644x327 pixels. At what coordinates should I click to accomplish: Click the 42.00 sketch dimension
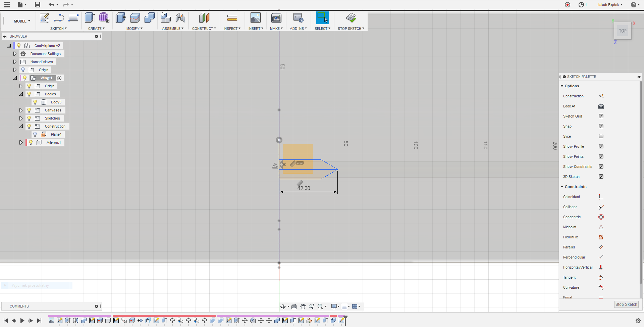pos(304,188)
